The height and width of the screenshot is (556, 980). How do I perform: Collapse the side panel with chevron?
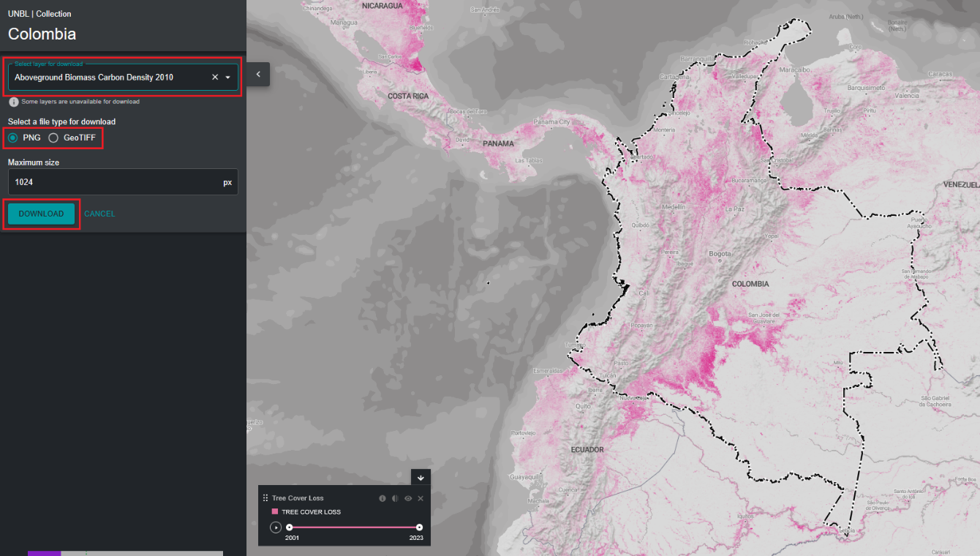(258, 74)
